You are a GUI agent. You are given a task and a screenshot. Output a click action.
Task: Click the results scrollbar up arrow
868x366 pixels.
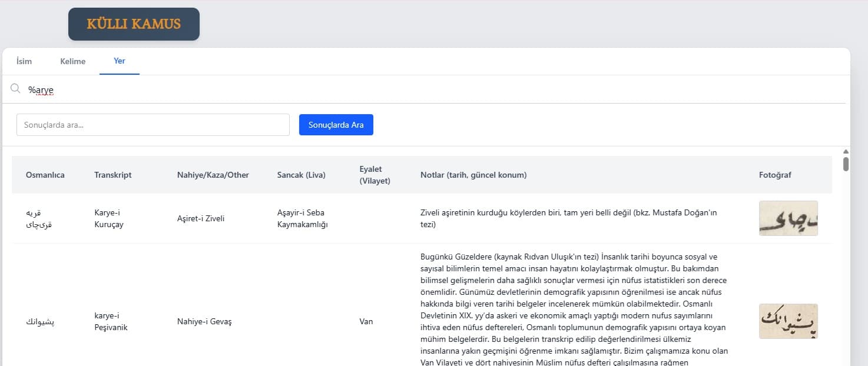846,151
